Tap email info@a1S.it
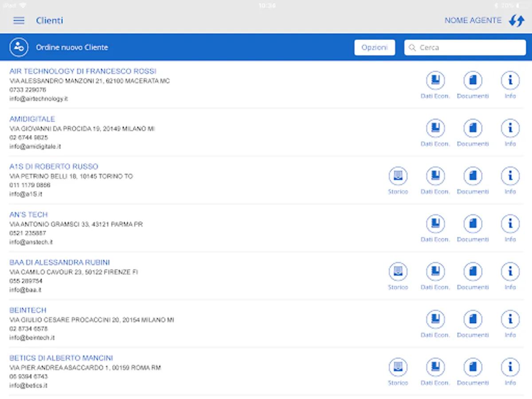This screenshot has width=532, height=399. pos(26,194)
